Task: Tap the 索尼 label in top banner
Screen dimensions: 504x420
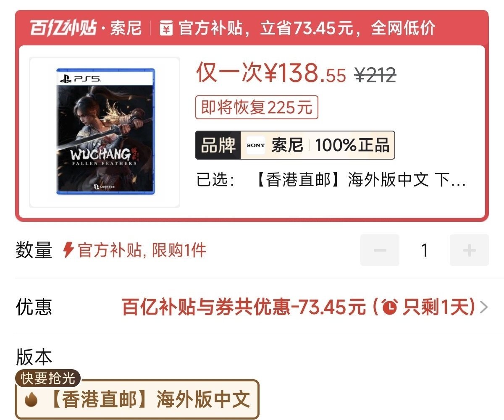Action: tap(126, 29)
